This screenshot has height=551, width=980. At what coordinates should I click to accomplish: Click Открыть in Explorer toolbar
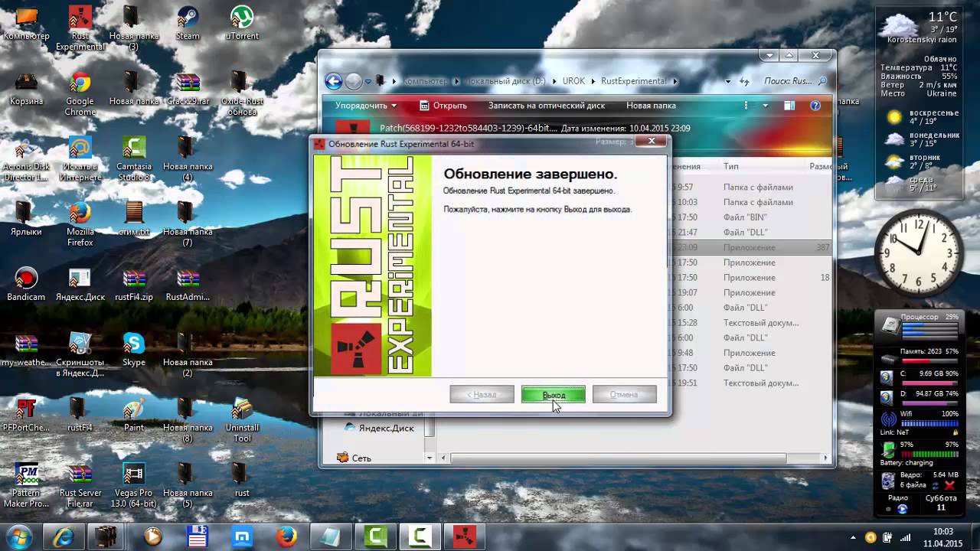[x=443, y=106]
